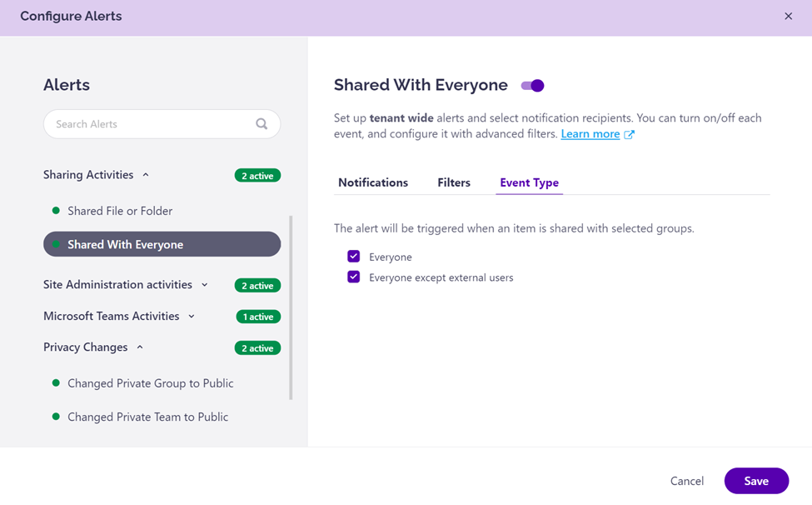Close the Configure Alerts dialog
Viewport: 812px width, 505px height.
[x=788, y=17]
